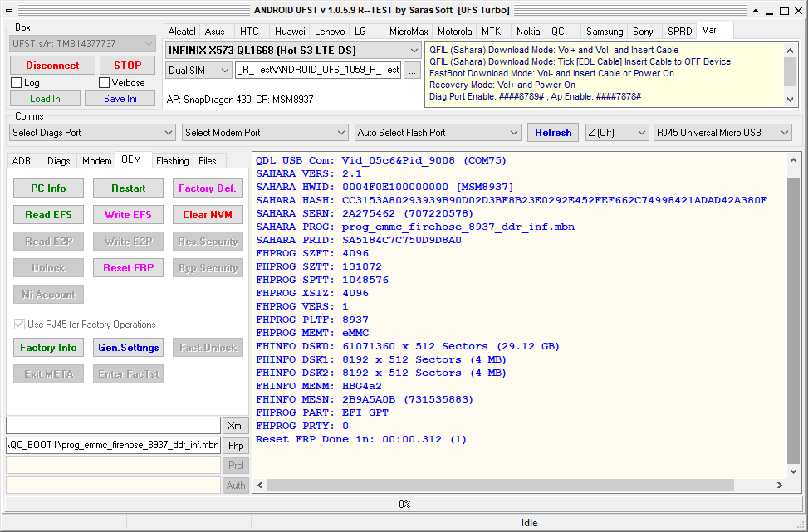Open the RJ45 Universal Micro USB dropdown
The height and width of the screenshot is (532, 808).
[x=722, y=133]
